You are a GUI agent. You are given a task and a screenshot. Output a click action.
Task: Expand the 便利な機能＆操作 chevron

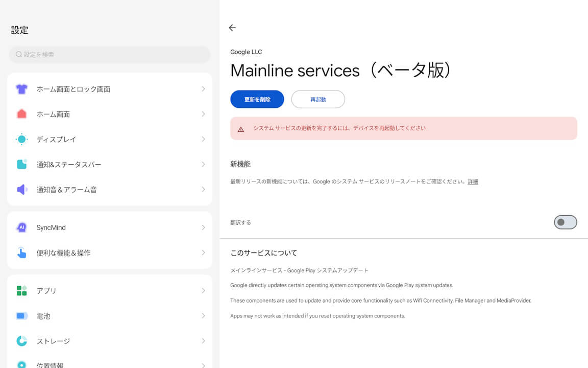coord(203,252)
